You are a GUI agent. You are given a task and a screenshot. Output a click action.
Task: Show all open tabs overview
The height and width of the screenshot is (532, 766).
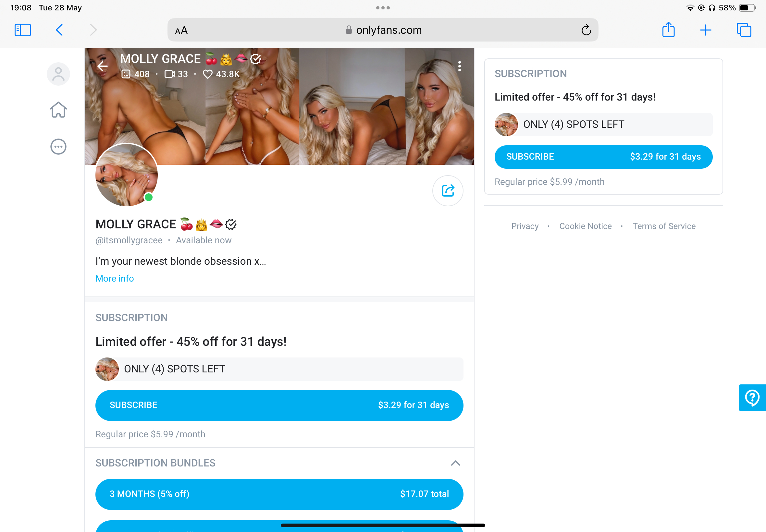[x=744, y=30]
